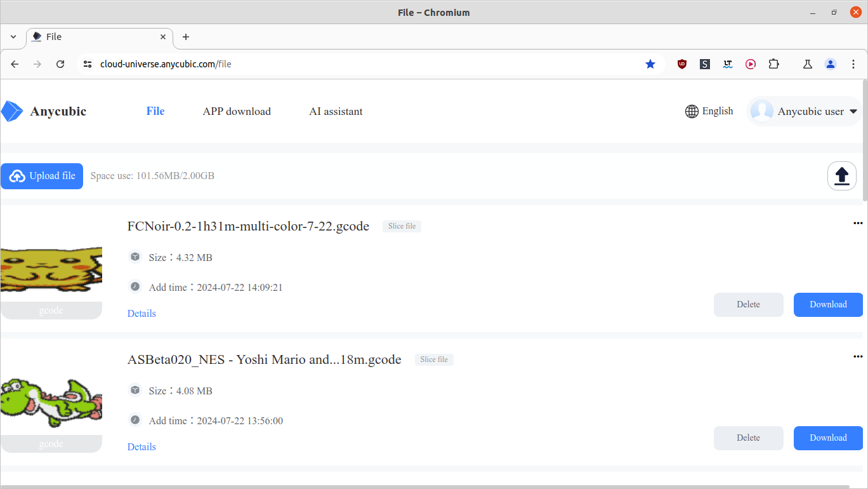Click the upload arrow icon at right
This screenshot has height=489, width=868.
pyautogui.click(x=842, y=176)
